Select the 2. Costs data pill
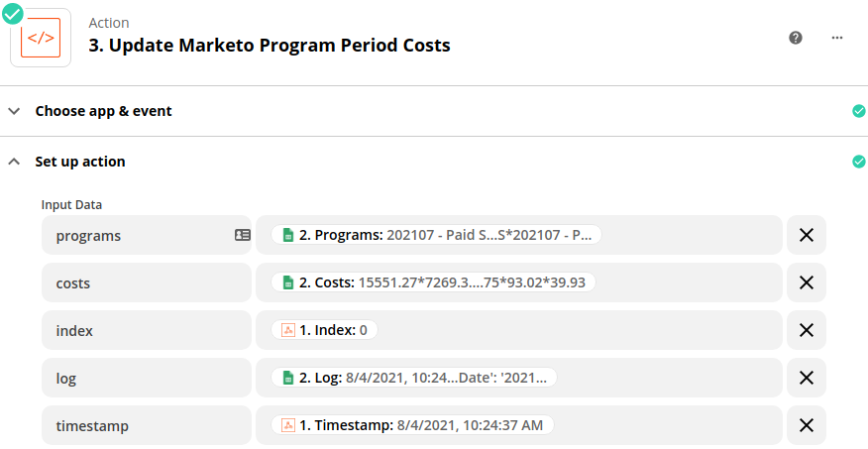Screen dimensions: 868x449 [433, 282]
